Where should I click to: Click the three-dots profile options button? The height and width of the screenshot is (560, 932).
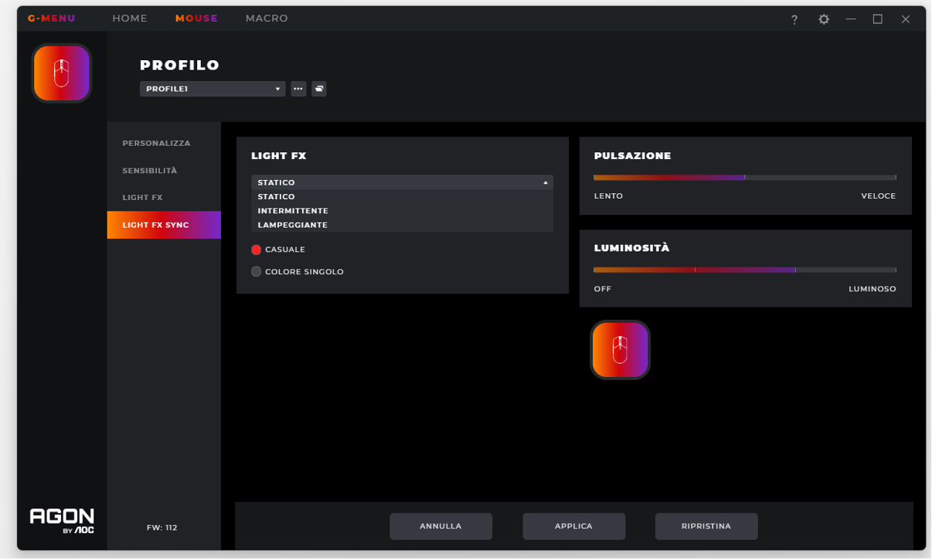(x=298, y=89)
